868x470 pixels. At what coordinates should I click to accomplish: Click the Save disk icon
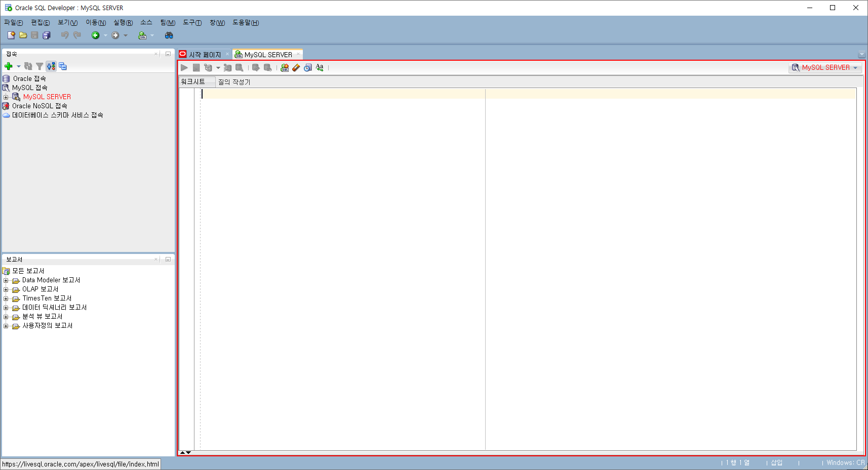click(x=34, y=35)
